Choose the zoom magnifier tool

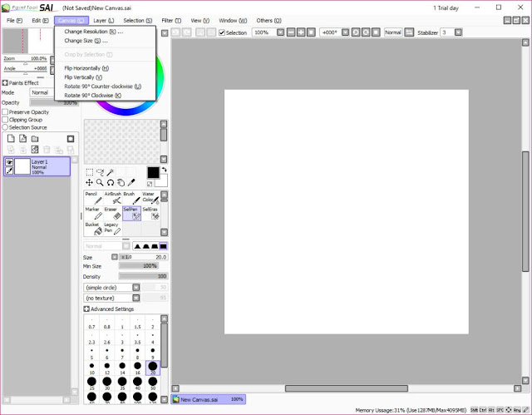[100, 183]
